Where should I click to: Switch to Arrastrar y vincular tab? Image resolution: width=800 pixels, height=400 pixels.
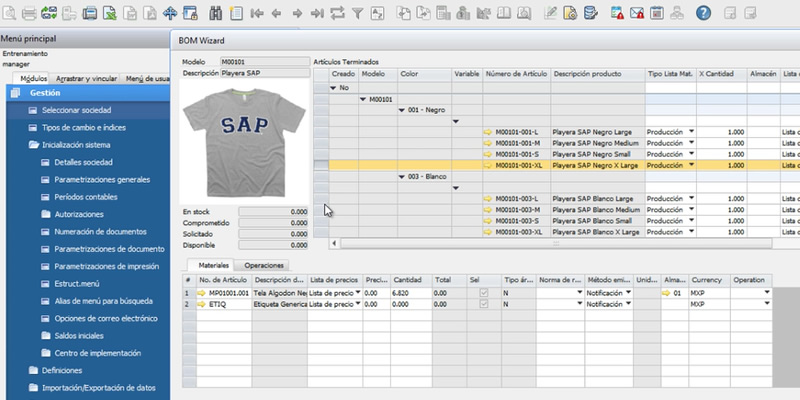click(x=84, y=78)
